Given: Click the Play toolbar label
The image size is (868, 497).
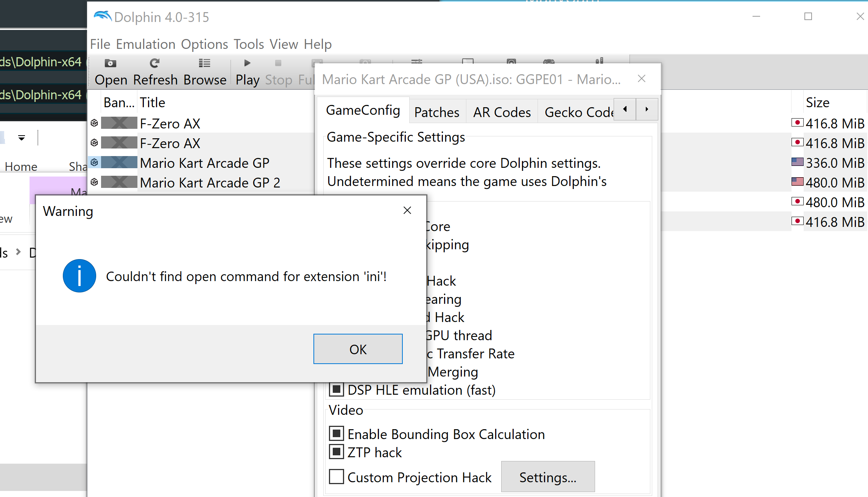Looking at the screenshot, I should (x=248, y=80).
